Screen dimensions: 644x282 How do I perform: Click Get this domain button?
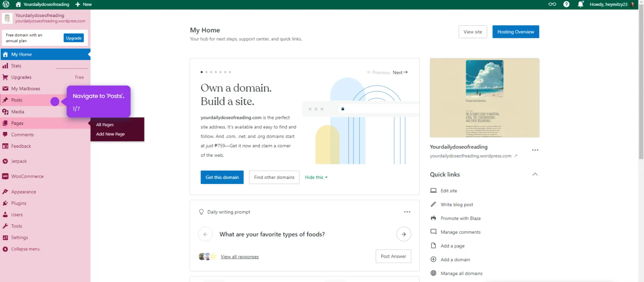tap(222, 177)
